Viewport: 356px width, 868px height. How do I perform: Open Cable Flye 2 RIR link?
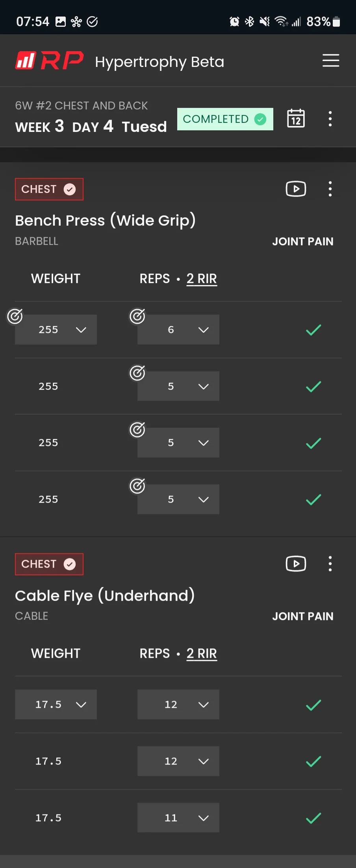(202, 654)
